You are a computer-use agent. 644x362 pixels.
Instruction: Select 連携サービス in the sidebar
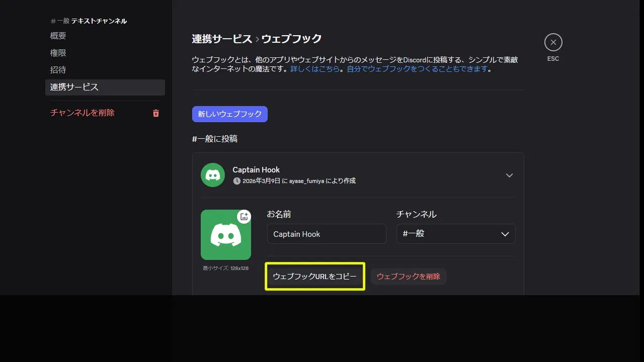(x=73, y=87)
